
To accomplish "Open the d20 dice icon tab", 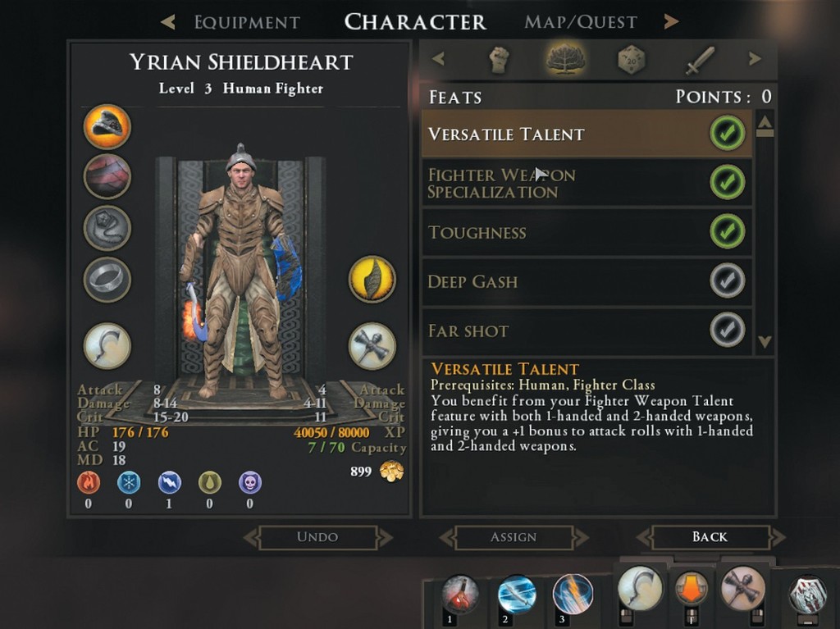I will point(632,59).
